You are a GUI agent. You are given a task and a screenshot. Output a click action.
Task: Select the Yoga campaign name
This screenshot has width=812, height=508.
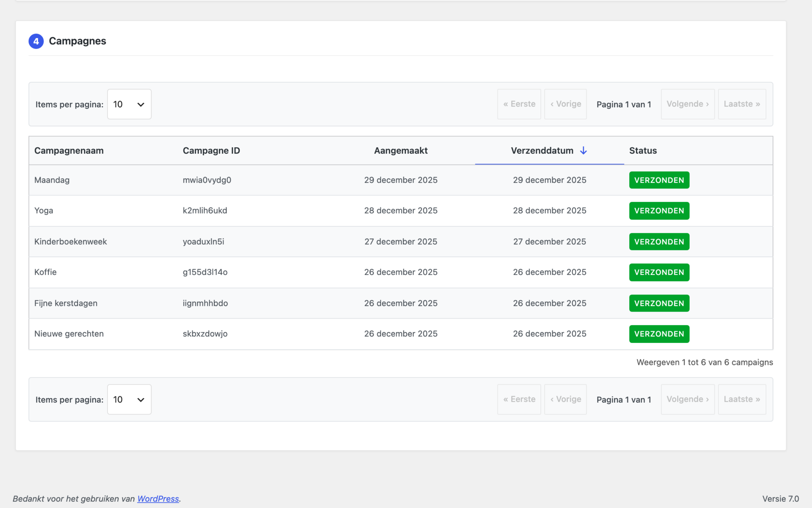[x=44, y=210]
